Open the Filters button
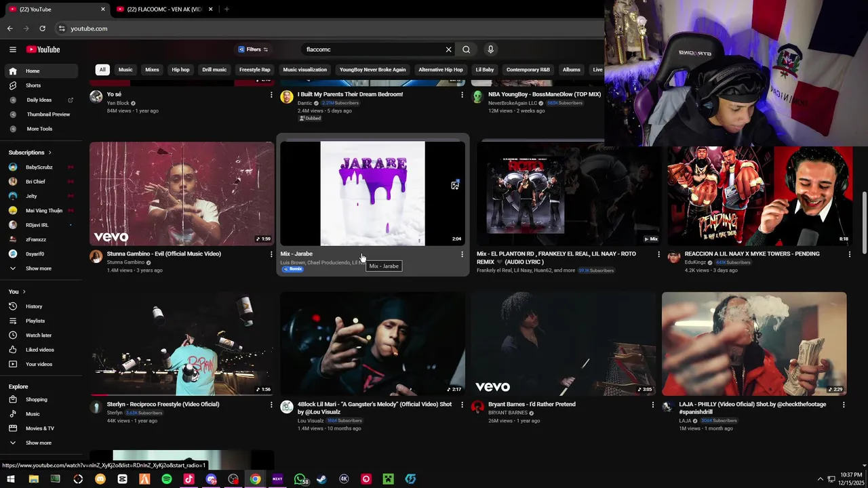The width and height of the screenshot is (868, 488). [x=253, y=49]
